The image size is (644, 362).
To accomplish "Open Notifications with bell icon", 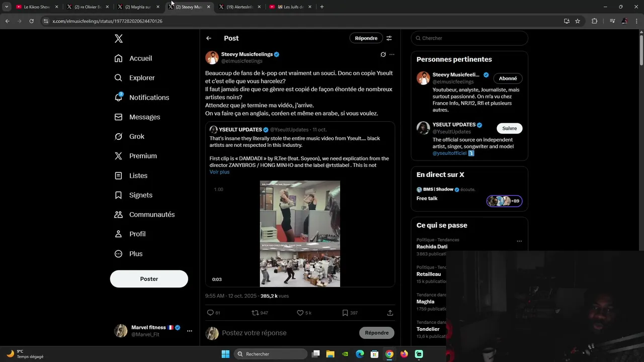I will pyautogui.click(x=142, y=98).
